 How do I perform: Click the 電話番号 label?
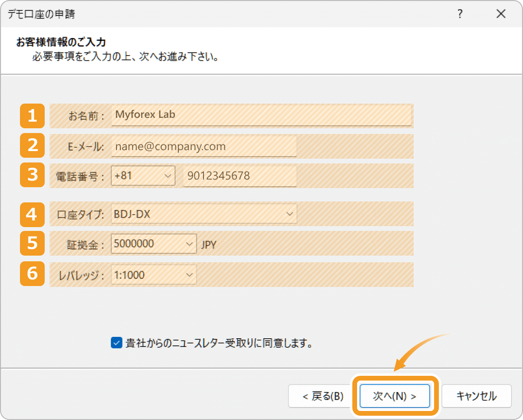80,176
